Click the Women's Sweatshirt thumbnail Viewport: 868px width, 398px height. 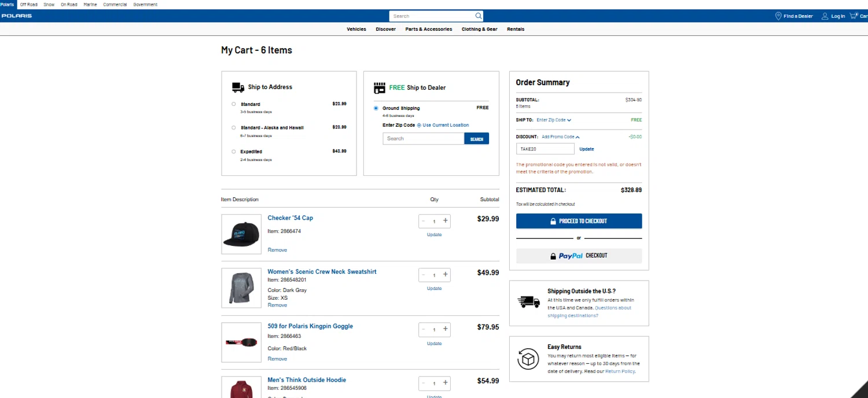241,288
